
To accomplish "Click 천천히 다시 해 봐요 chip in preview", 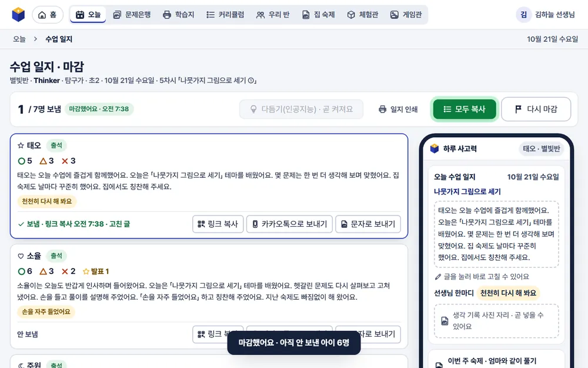I will point(508,293).
